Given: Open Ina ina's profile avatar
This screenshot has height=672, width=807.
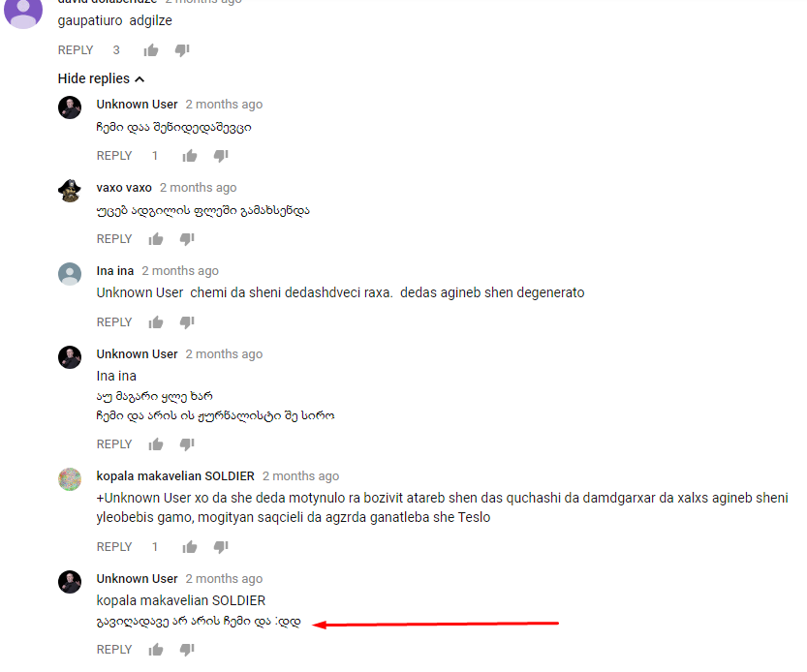Looking at the screenshot, I should [70, 274].
